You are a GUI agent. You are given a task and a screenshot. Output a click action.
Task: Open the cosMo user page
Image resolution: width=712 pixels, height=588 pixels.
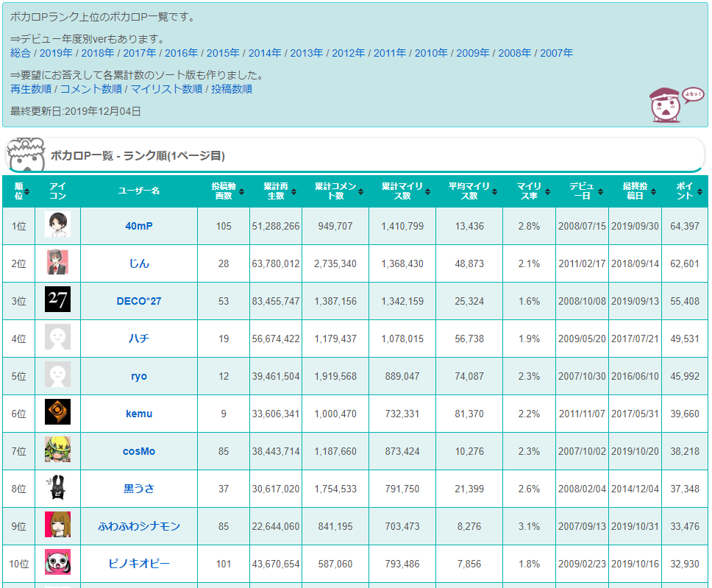(139, 451)
